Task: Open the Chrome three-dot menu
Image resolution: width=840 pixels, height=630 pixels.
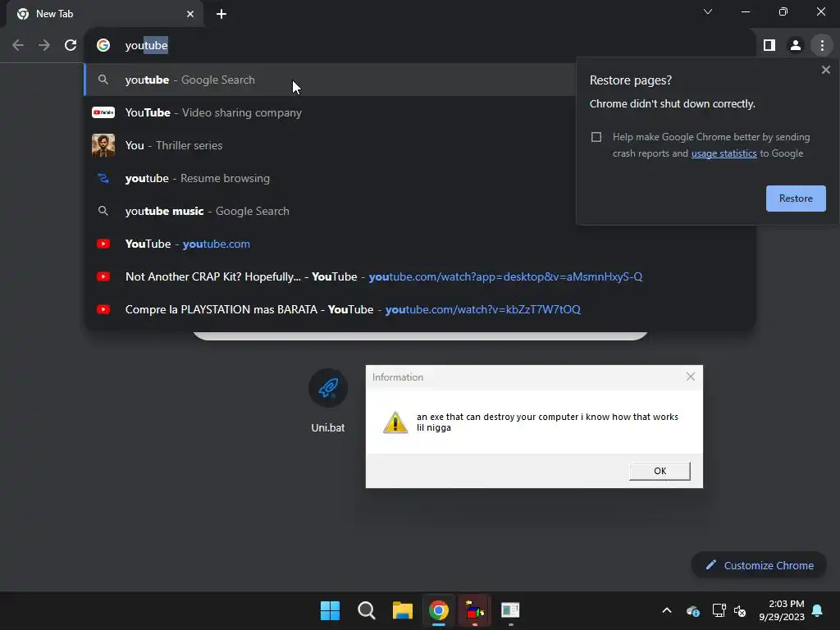Action: pyautogui.click(x=822, y=46)
